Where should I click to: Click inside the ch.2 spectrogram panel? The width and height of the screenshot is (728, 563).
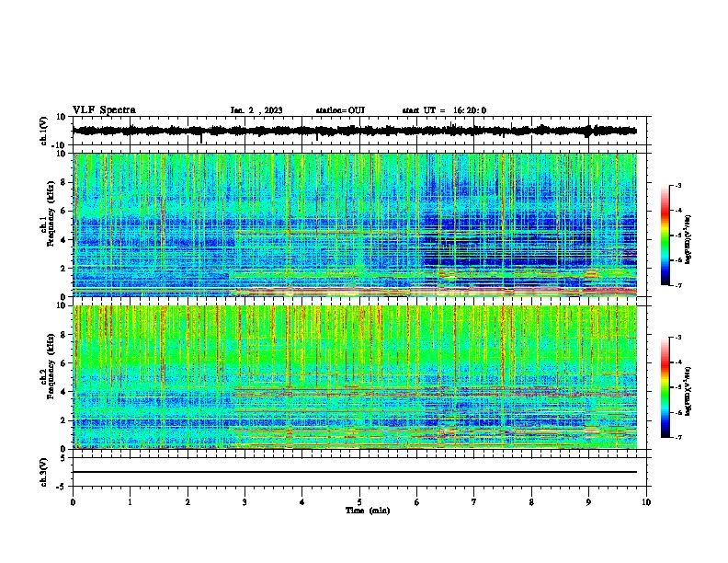click(x=355, y=377)
